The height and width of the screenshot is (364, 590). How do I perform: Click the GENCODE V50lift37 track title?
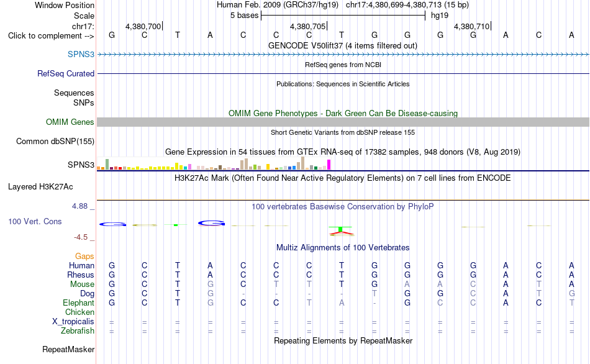[343, 45]
